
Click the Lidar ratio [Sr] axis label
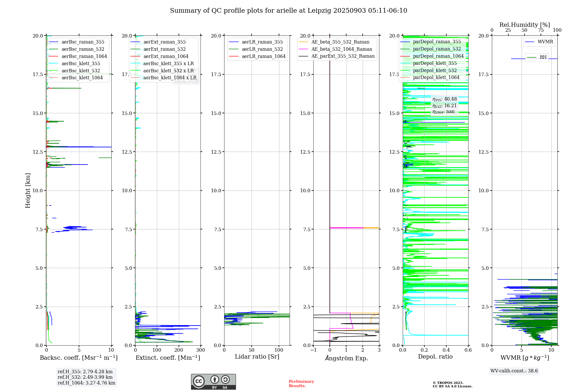[257, 357]
